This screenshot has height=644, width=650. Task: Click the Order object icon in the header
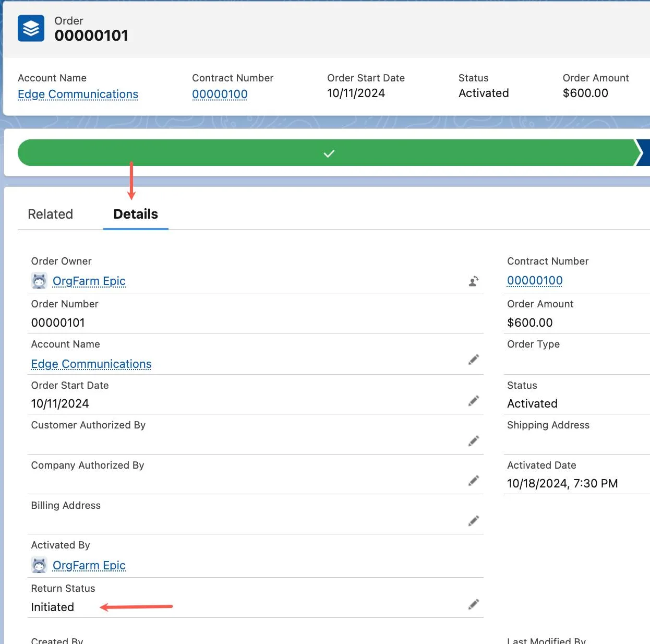click(31, 28)
